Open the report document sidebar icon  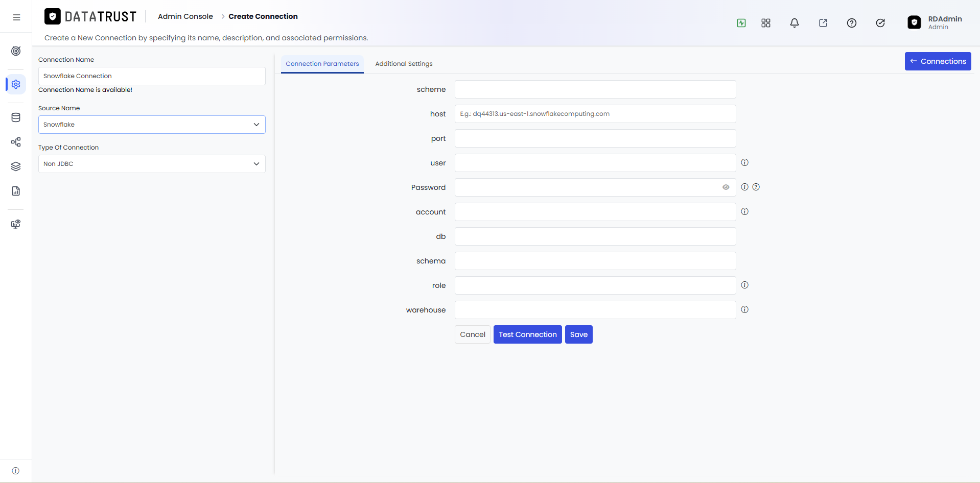click(16, 191)
